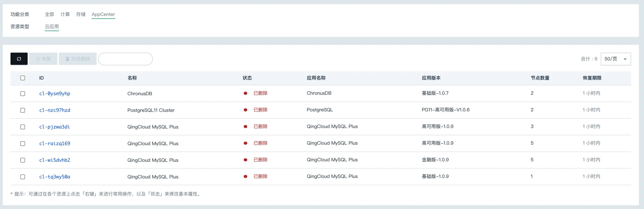This screenshot has height=209, width=644.
Task: Check the box for cl-wi5dvhb2
Action: (22, 160)
